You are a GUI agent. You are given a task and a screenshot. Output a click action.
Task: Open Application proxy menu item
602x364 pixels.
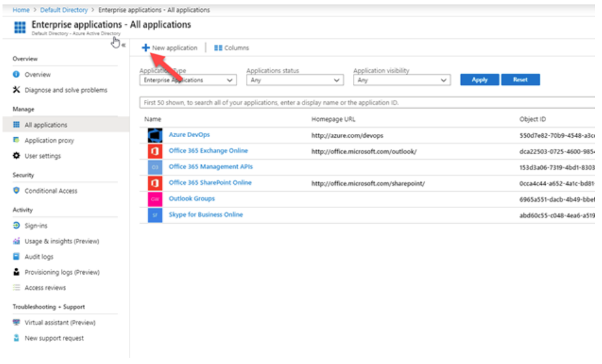tap(50, 140)
